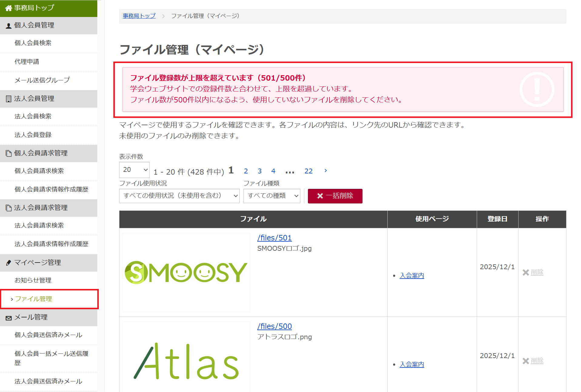Click the file name アトラスロゴ.png
581x392 pixels.
coord(284,337)
